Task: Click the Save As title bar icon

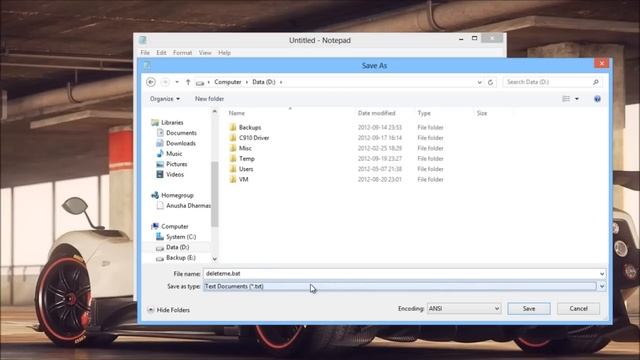Action: (147, 65)
